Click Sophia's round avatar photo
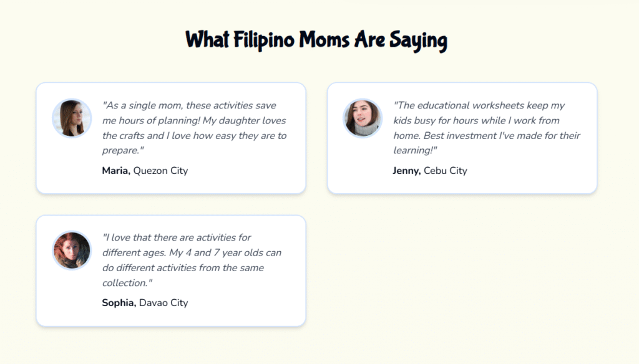The image size is (639, 364). 72,251
